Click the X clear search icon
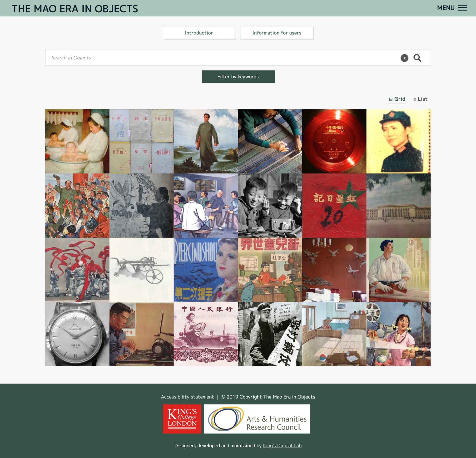Screen dimensions: 476x458 (x=404, y=58)
